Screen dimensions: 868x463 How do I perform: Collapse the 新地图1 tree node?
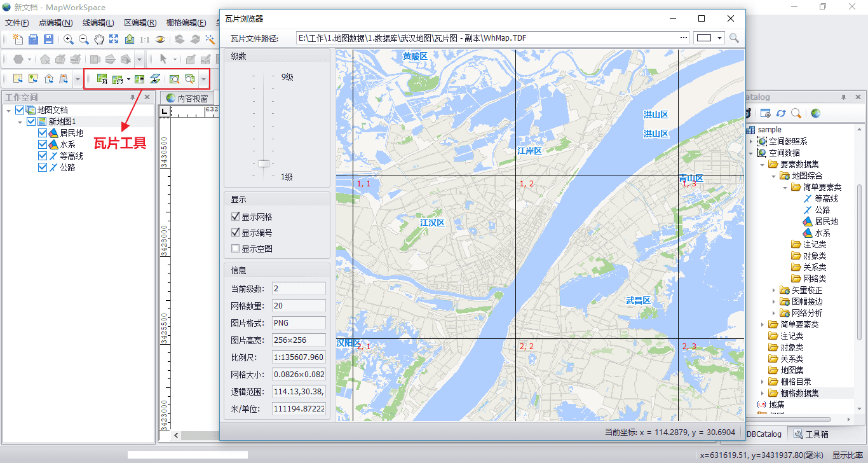pyautogui.click(x=20, y=121)
